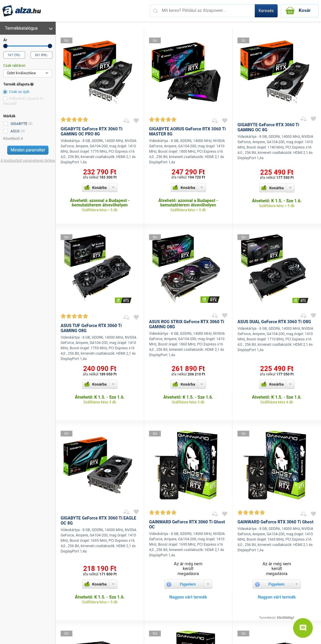The height and width of the screenshot is (644, 321).
Task: Click the Keresés search button
Action: pyautogui.click(x=266, y=11)
